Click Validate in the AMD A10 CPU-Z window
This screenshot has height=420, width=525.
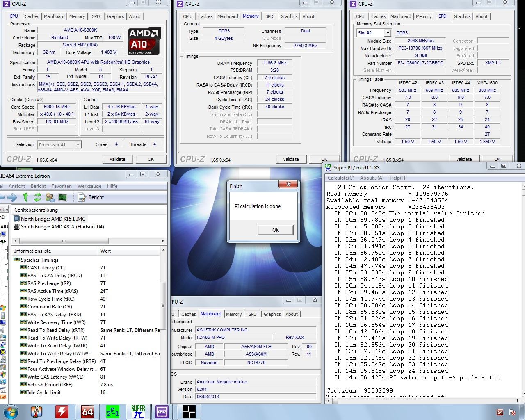click(x=117, y=159)
